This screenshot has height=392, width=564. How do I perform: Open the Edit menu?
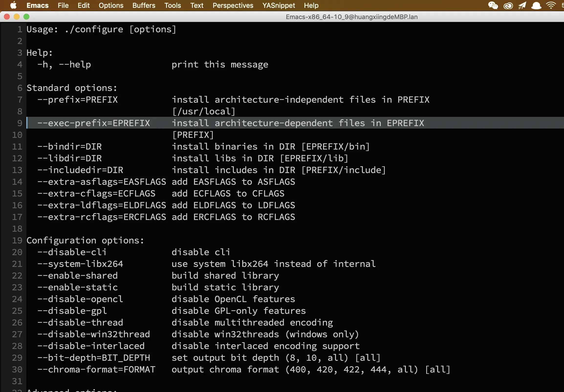[x=84, y=5]
